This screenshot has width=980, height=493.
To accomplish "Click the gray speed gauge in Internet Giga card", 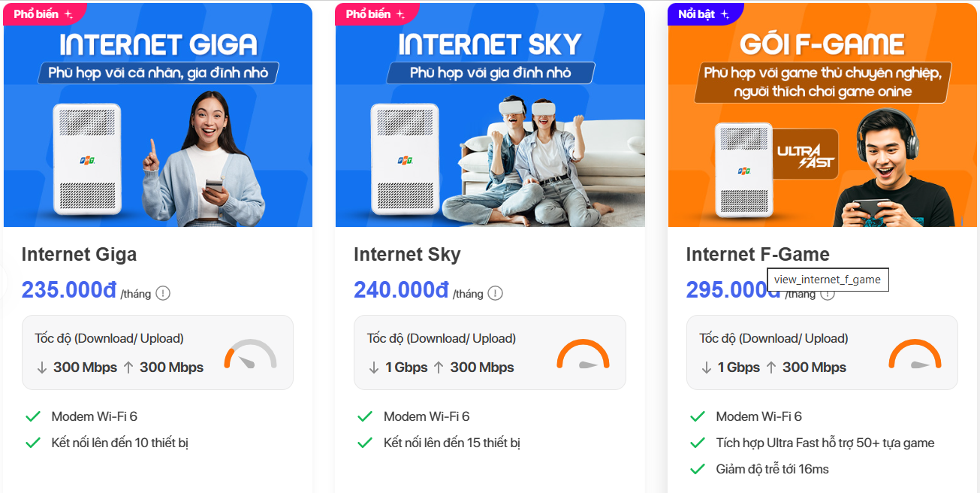I will (250, 355).
